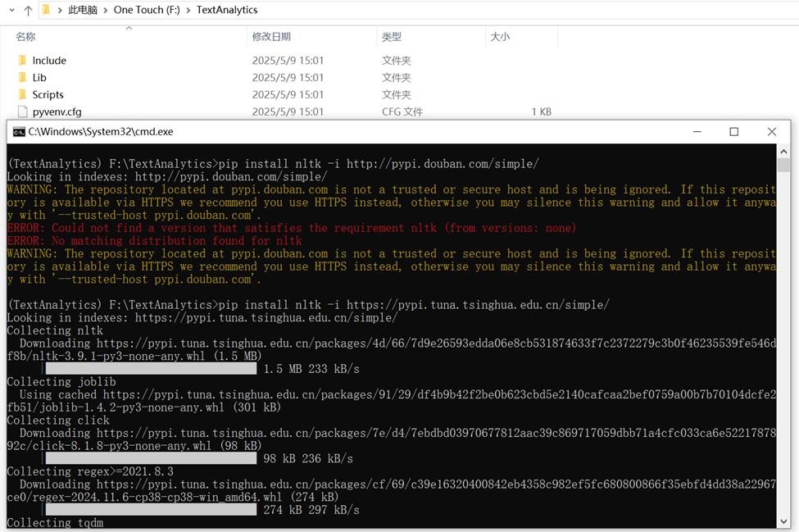Open the Lib folder icon
799x532 pixels.
coord(23,77)
